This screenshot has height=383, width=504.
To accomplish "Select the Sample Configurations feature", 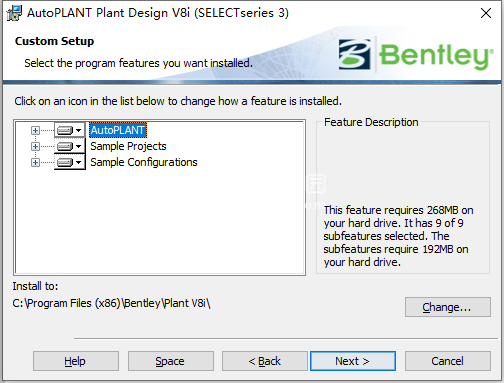I will (x=144, y=162).
